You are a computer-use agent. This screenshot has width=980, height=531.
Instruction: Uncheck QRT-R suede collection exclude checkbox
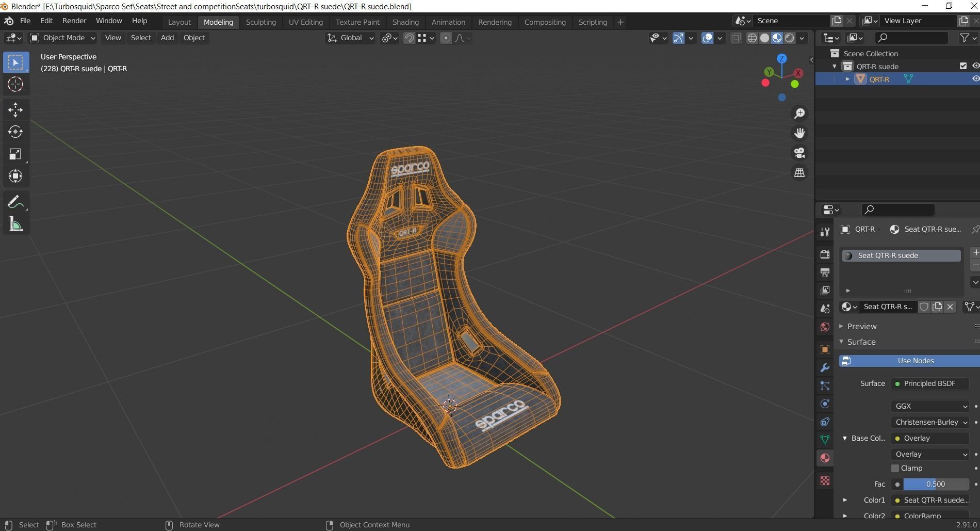click(963, 66)
